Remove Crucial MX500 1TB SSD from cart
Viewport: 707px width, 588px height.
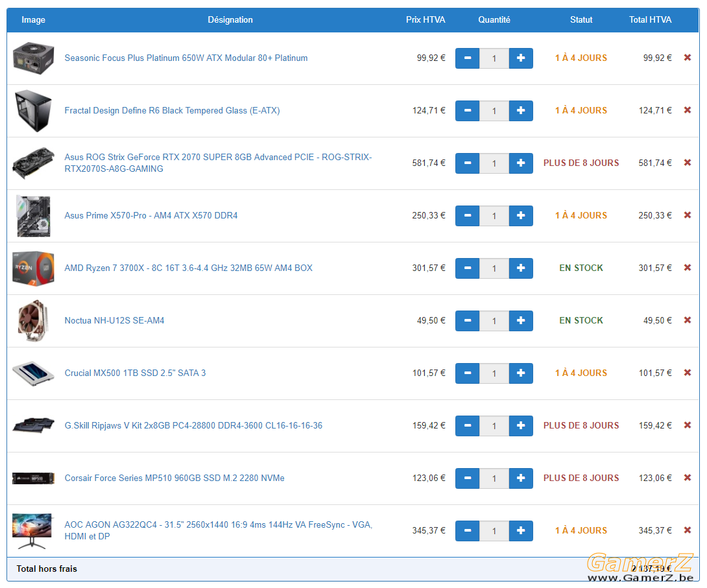point(687,373)
